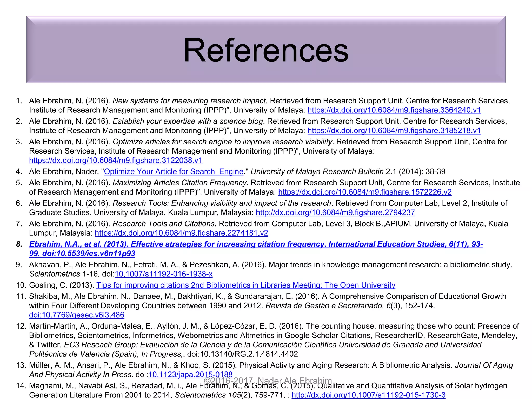Open the 'Effective strategies for increasing citation frequency' link

pyautogui.click(x=256, y=249)
